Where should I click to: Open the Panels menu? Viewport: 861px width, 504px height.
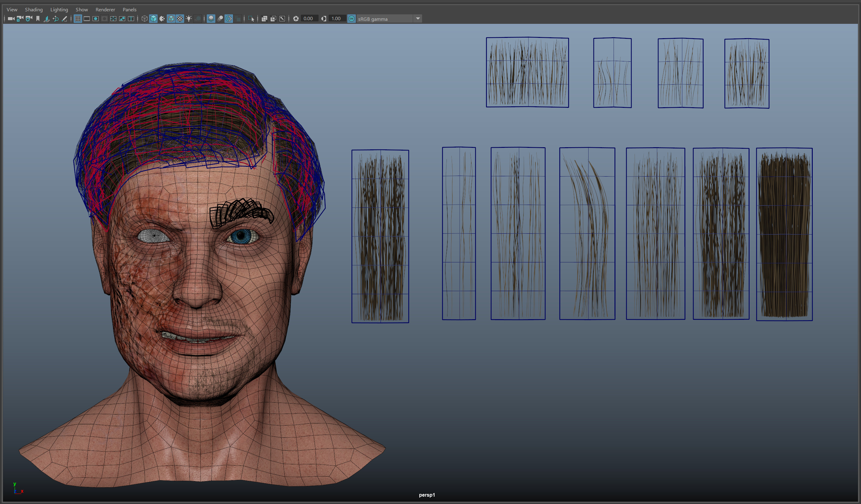pos(130,9)
